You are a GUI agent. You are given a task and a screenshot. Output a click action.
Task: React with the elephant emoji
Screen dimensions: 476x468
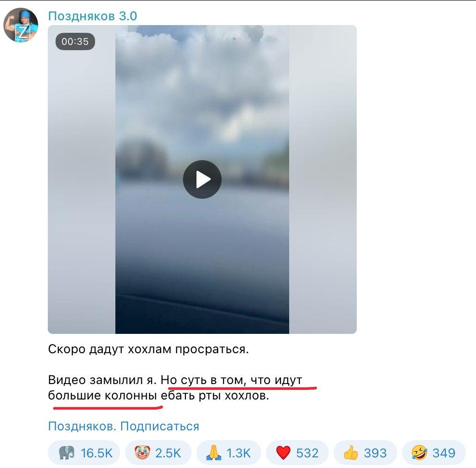click(67, 453)
